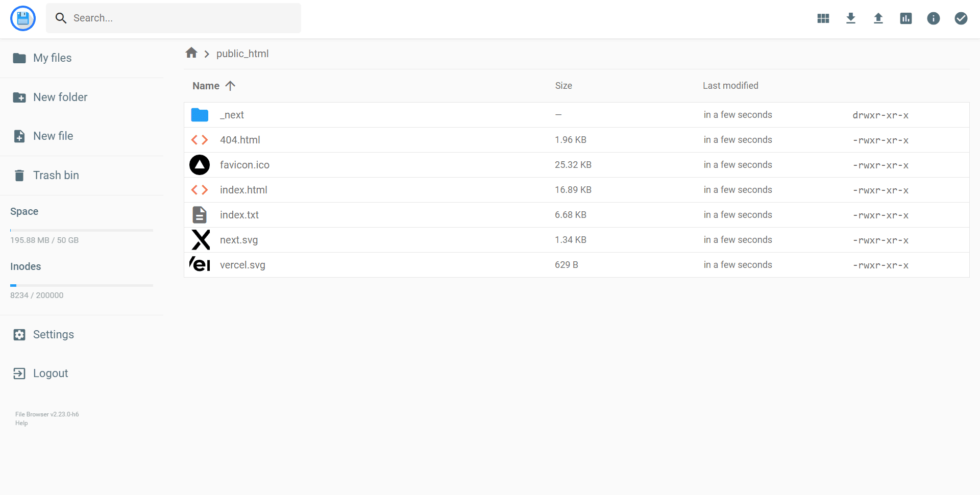
Task: Open the _next folder
Action: [x=232, y=115]
